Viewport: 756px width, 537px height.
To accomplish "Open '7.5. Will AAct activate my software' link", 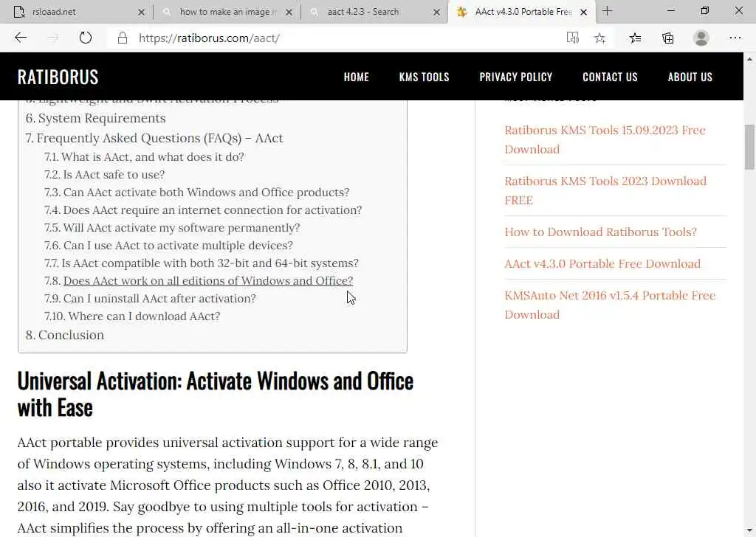I will [x=172, y=228].
